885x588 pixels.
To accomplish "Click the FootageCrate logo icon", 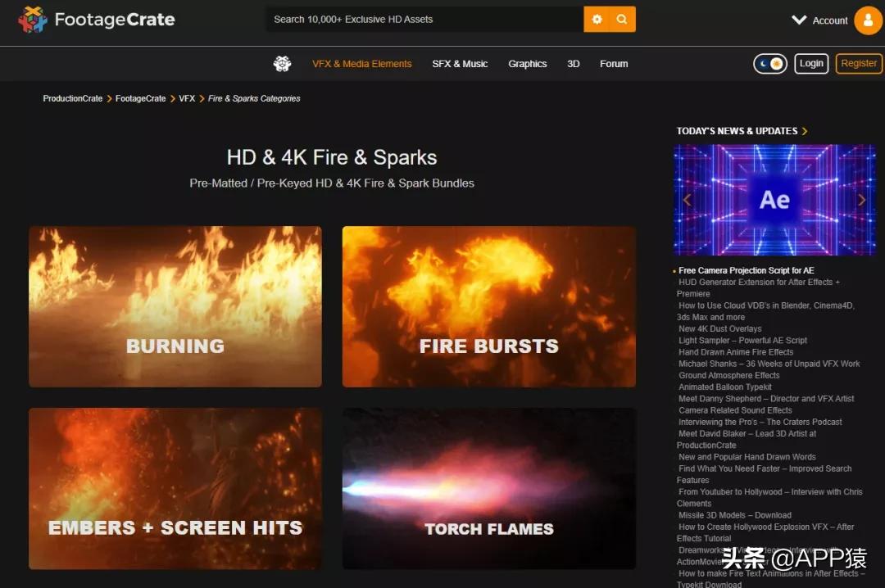I will tap(33, 19).
